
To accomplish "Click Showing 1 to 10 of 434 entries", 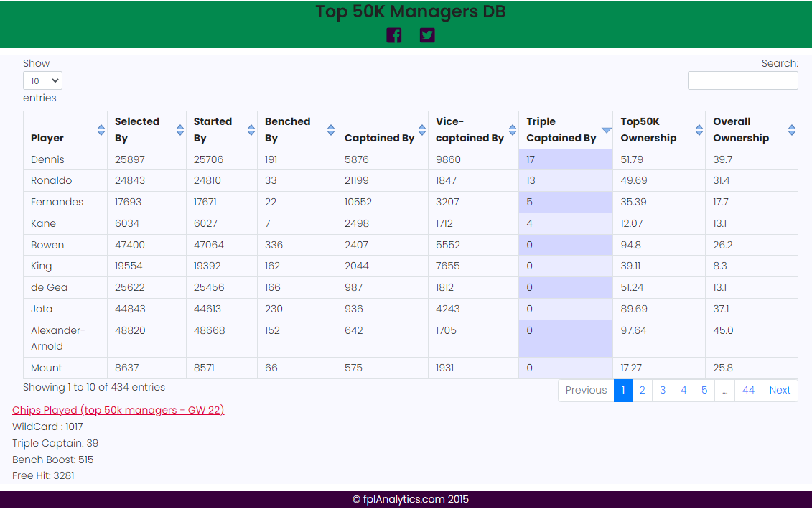I will tap(94, 387).
